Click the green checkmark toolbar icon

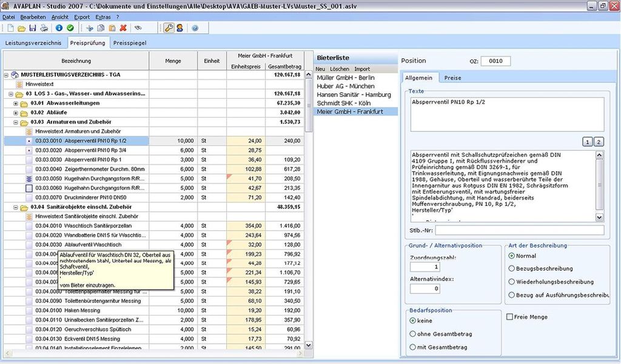70,28
